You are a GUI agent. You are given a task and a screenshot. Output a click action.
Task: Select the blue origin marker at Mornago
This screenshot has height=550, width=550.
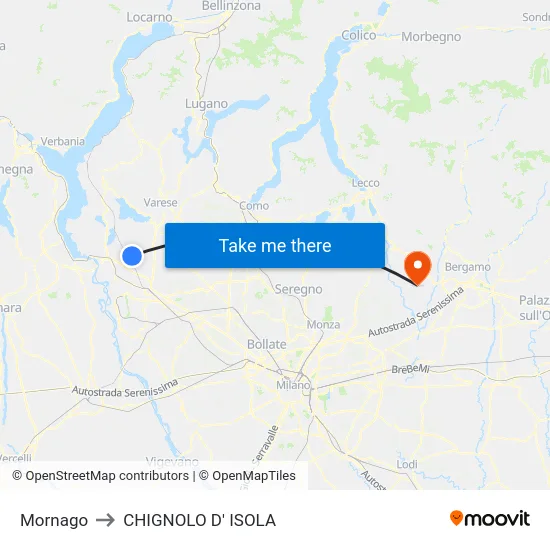pyautogui.click(x=132, y=256)
